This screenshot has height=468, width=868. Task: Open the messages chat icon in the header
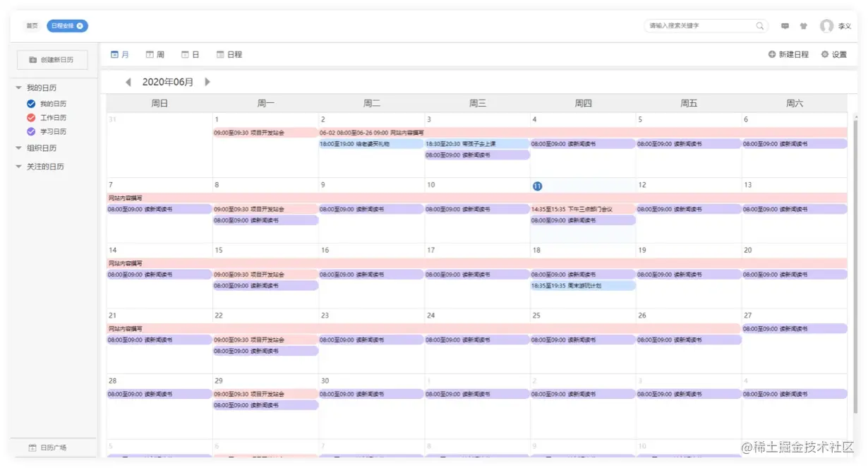785,26
